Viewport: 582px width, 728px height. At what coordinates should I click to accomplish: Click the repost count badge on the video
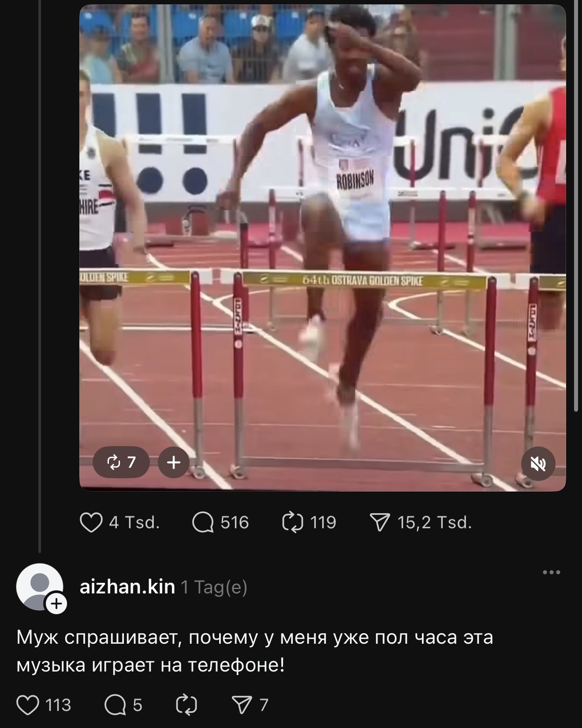pyautogui.click(x=121, y=462)
